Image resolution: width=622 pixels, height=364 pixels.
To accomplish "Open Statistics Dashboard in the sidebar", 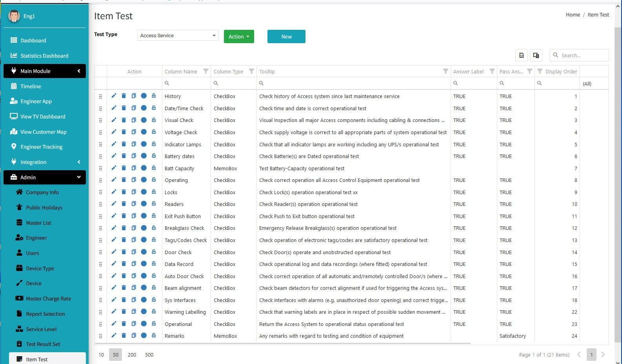I will tap(44, 56).
